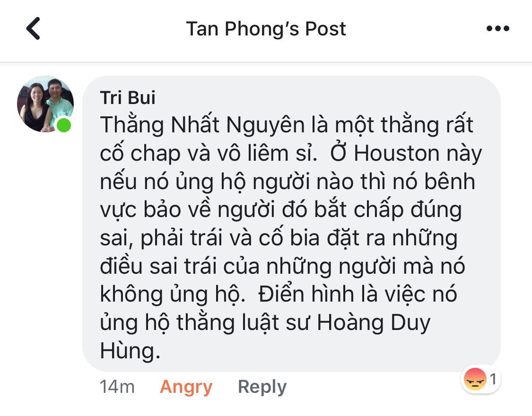This screenshot has height=416, width=532.
Task: Click the word Houston in the comment
Action: [x=397, y=154]
